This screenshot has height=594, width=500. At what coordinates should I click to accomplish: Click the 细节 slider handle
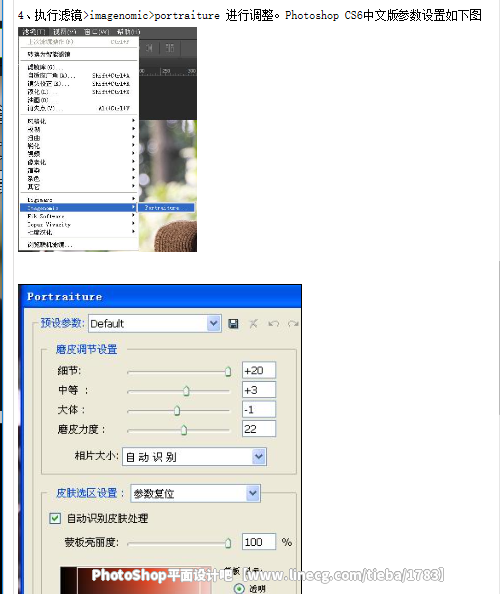[228, 371]
